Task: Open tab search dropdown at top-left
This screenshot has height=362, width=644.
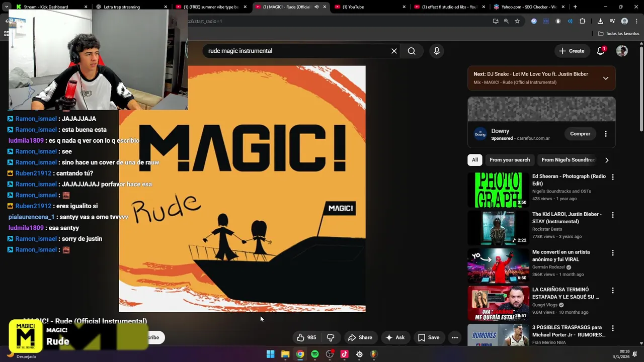Action: point(7,7)
